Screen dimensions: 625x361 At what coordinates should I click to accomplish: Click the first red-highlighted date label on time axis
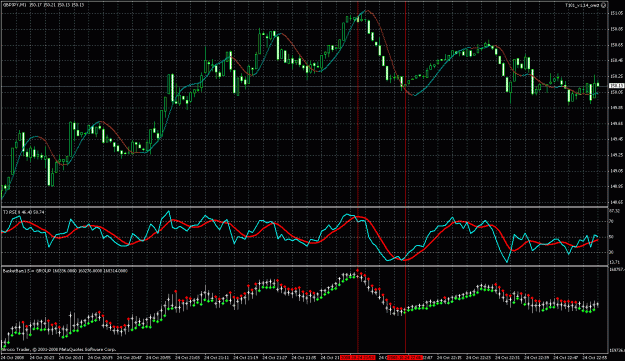pyautogui.click(x=358, y=358)
